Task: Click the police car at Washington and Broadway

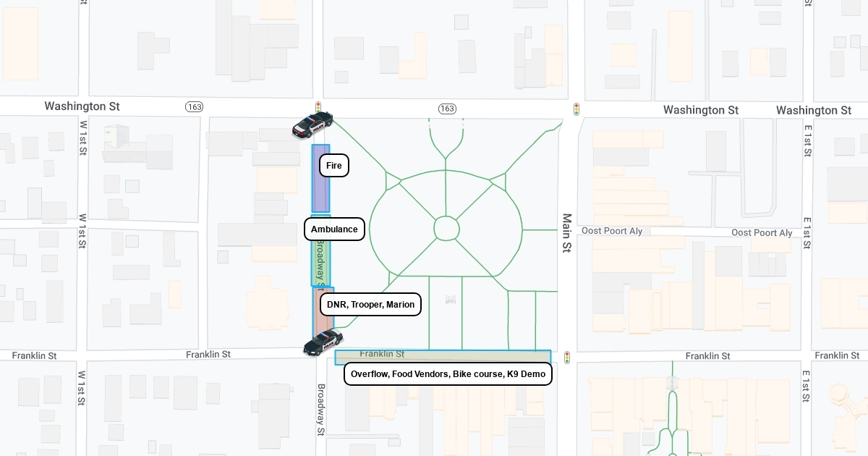Action: click(312, 124)
